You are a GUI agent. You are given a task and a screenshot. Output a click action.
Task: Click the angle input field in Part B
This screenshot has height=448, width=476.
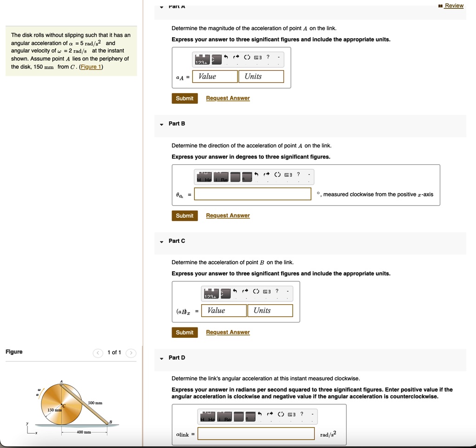(x=252, y=194)
